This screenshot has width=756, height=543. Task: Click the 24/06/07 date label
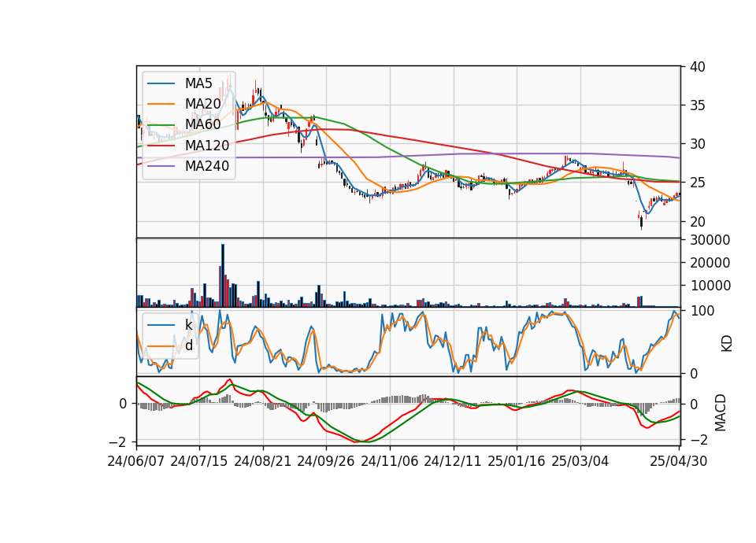[136, 461]
